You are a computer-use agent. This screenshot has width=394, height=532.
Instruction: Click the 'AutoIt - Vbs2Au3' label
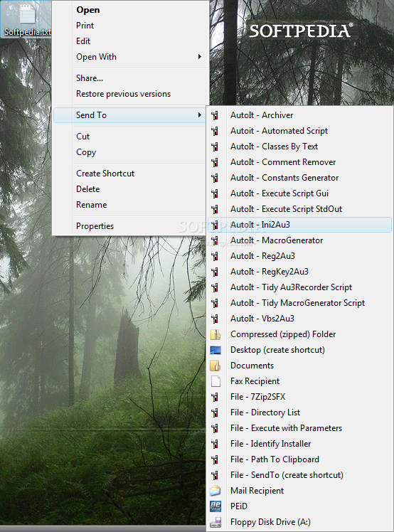coord(262,319)
